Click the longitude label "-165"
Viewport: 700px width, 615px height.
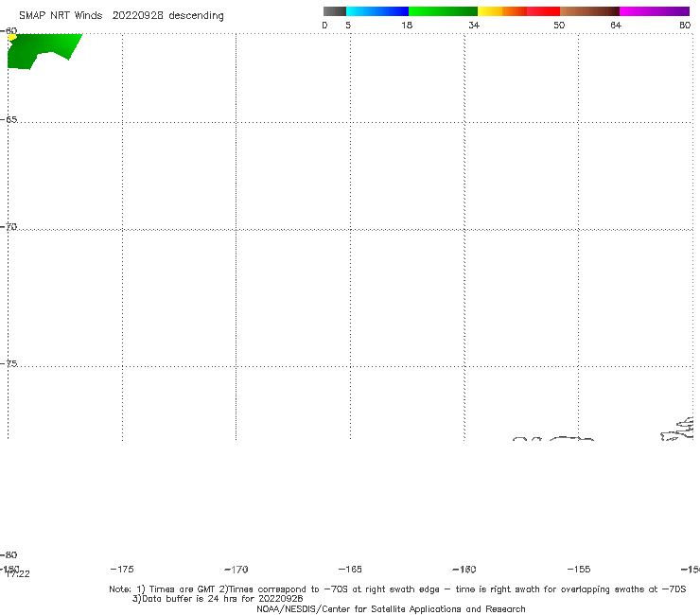click(x=350, y=569)
